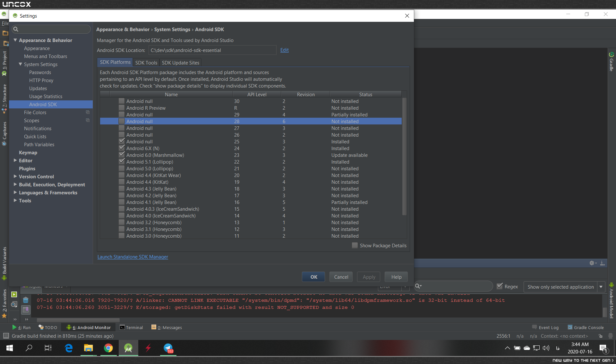The width and height of the screenshot is (616, 364).
Task: Click the Help button in Settings
Action: (396, 277)
